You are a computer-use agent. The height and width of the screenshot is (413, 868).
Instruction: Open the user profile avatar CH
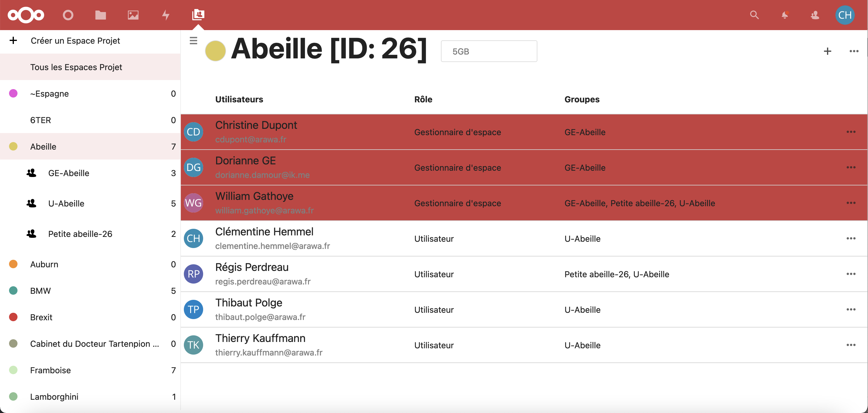coord(845,15)
